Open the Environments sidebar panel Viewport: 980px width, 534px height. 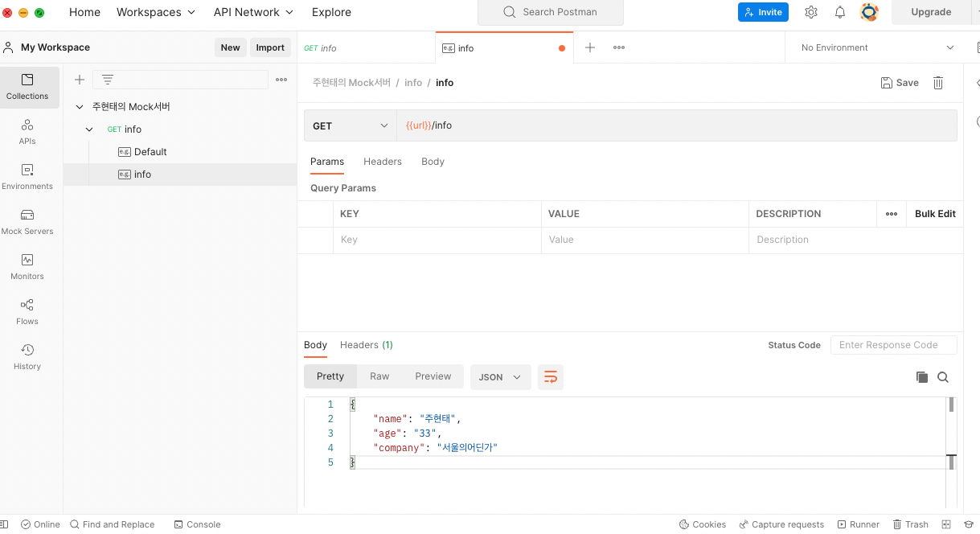pos(27,177)
